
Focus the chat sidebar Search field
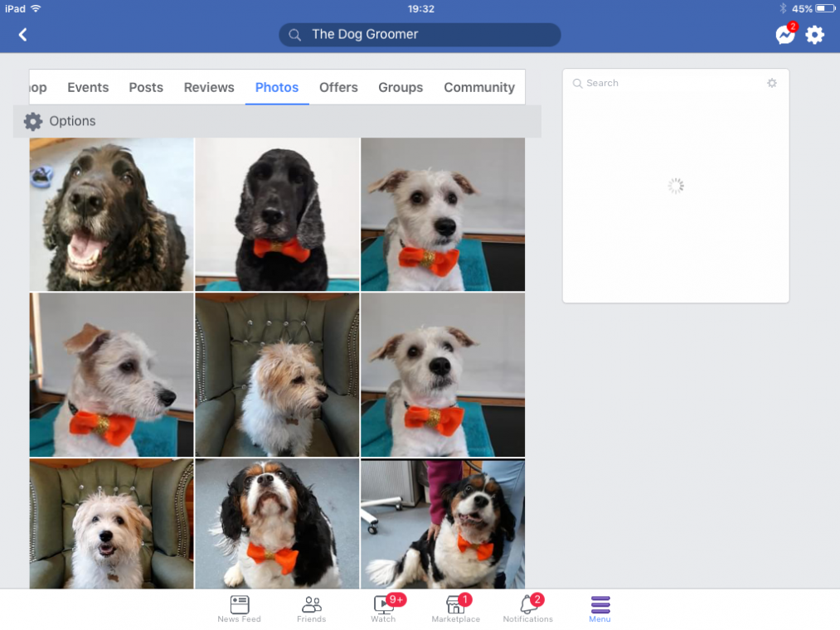(663, 83)
